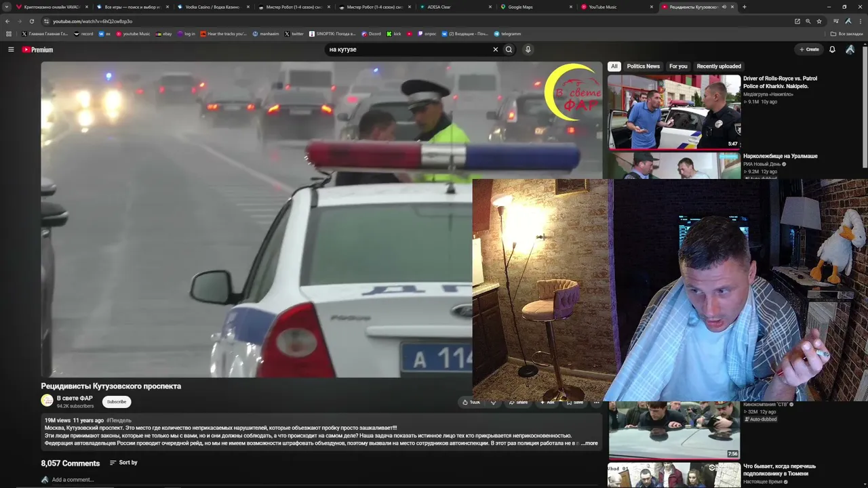Mute the playing tab's audio icon

tap(724, 7)
